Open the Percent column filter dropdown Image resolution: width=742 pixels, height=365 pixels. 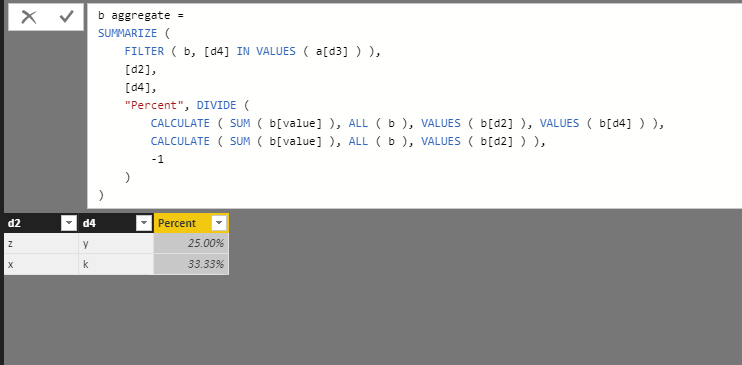tap(219, 223)
